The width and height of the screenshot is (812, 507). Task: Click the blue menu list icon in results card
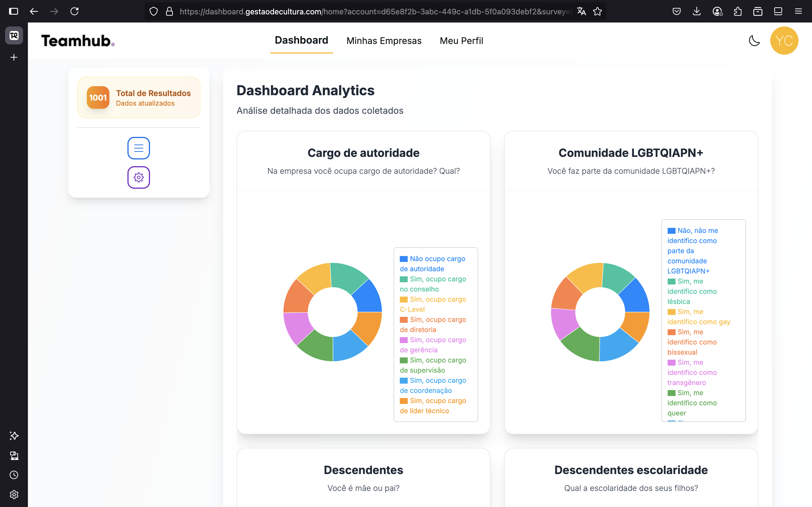pyautogui.click(x=138, y=148)
